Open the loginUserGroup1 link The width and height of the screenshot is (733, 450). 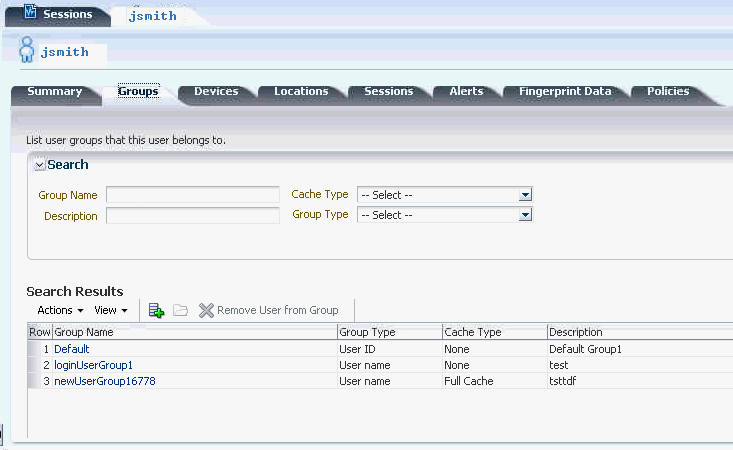click(x=93, y=365)
